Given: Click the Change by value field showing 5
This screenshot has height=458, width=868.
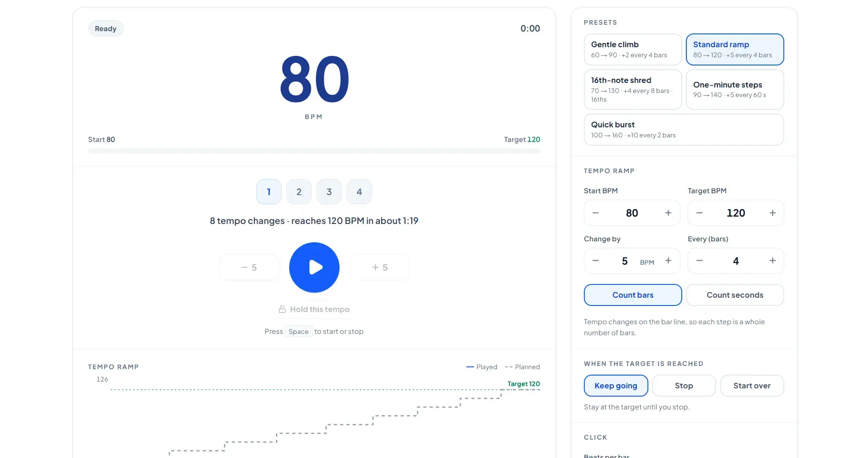Looking at the screenshot, I should 625,261.
